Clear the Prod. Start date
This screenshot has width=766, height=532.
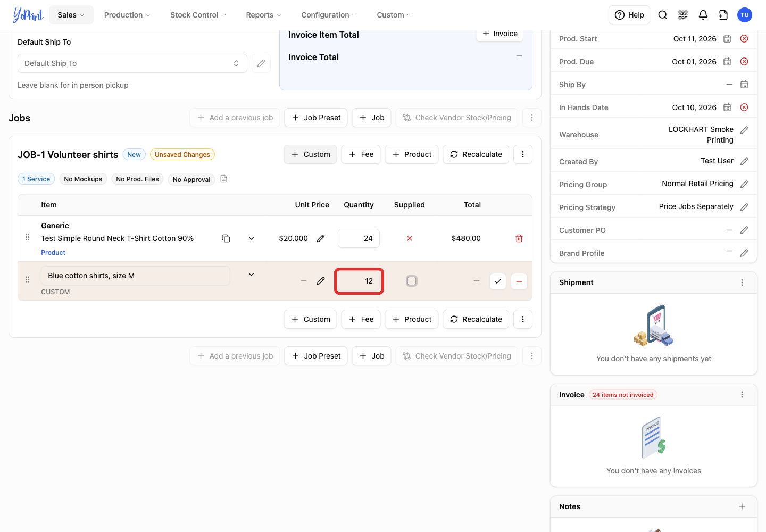(x=744, y=39)
